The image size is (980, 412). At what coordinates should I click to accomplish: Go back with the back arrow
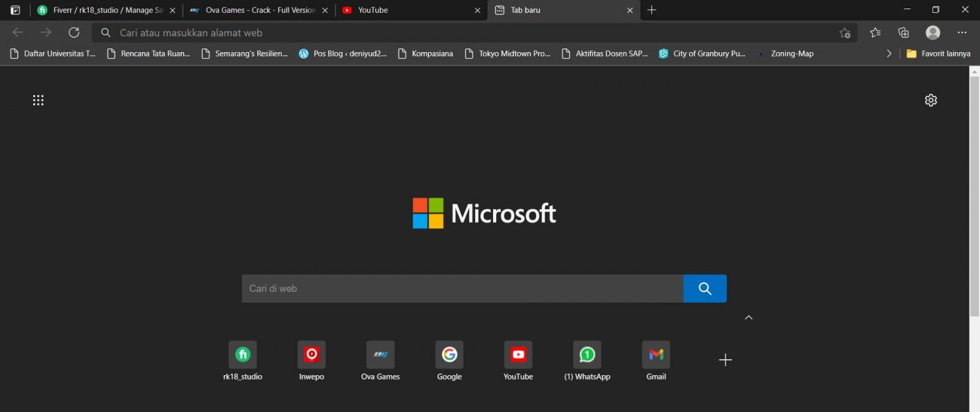(x=18, y=32)
